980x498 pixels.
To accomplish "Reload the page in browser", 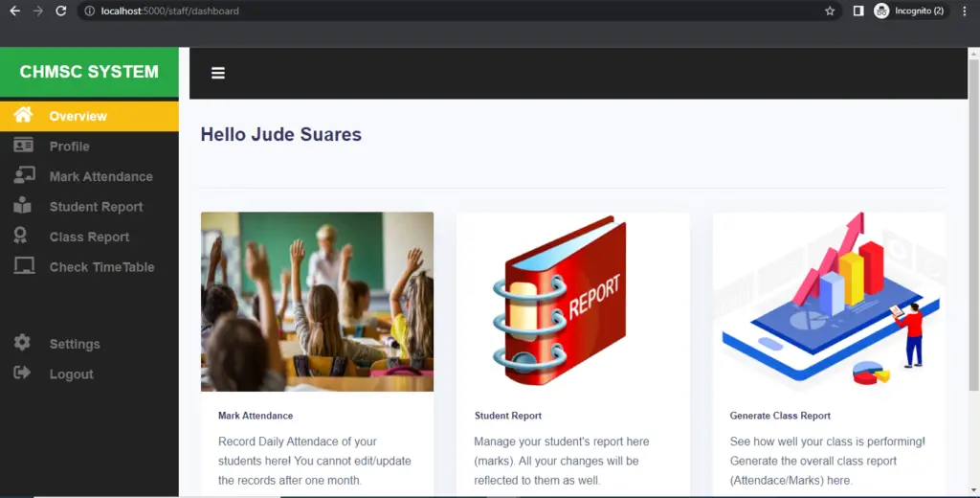I will [60, 11].
